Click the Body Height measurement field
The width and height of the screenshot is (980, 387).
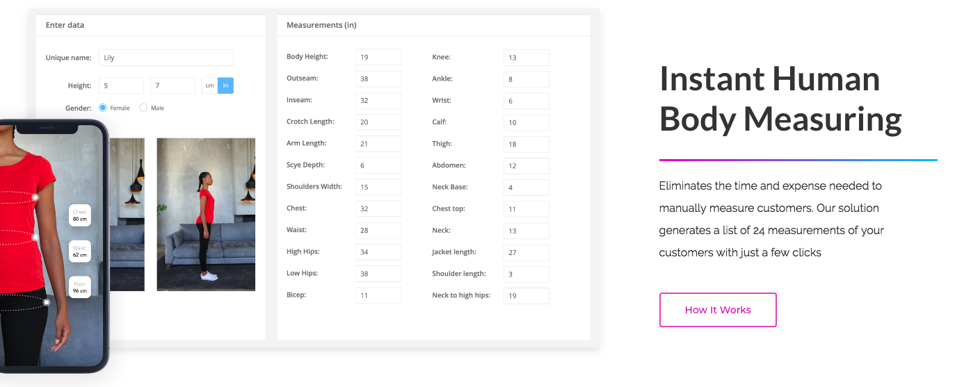378,57
